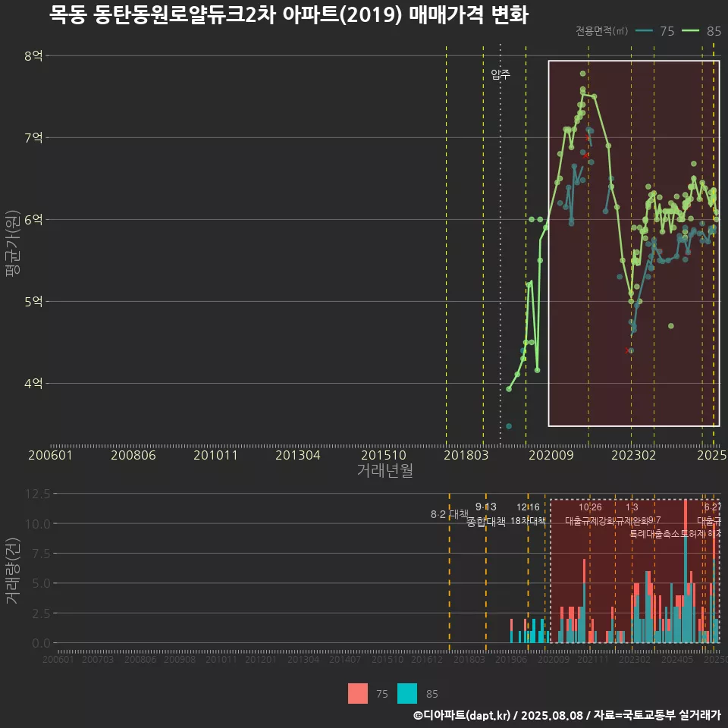Image resolution: width=728 pixels, height=728 pixels.
Task: Click 202009 on the price chart axis
Action: [551, 455]
